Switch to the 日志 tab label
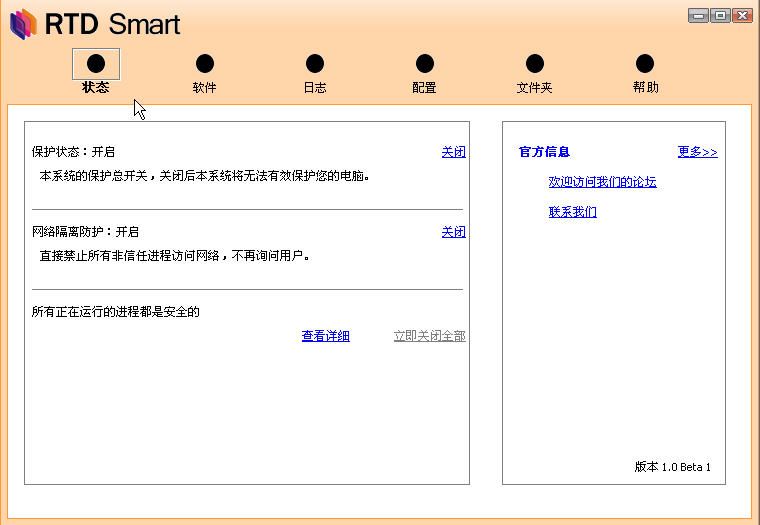The height and width of the screenshot is (525, 760). (x=315, y=88)
